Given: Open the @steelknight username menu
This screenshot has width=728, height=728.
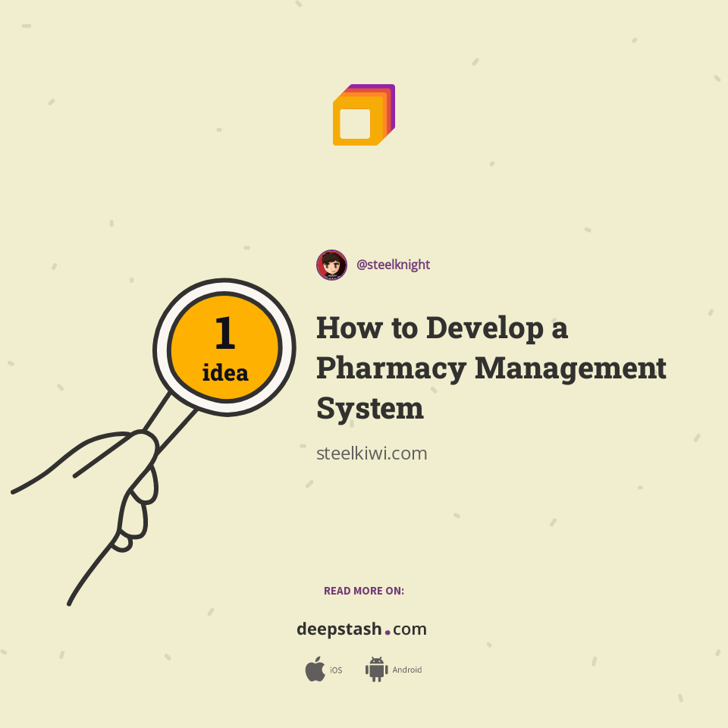Looking at the screenshot, I should point(391,265).
